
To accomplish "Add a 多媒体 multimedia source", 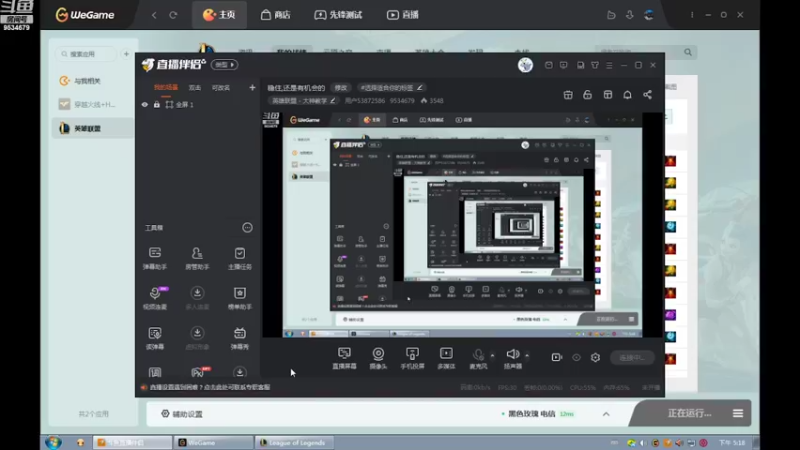I will [446, 358].
